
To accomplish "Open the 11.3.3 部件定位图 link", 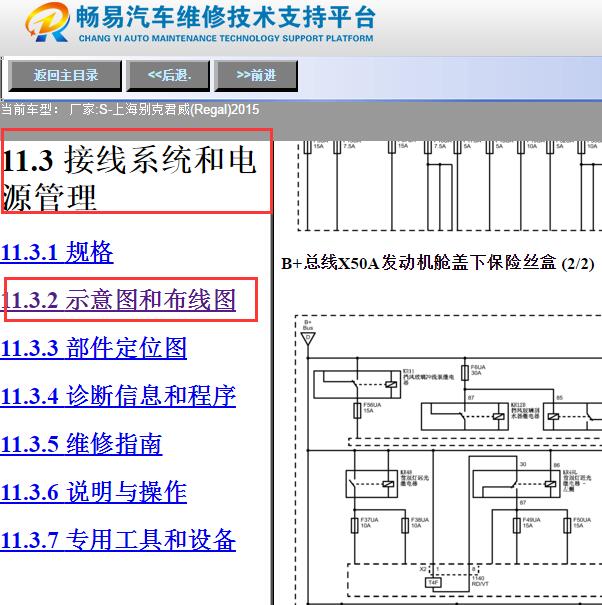I will [x=93, y=348].
